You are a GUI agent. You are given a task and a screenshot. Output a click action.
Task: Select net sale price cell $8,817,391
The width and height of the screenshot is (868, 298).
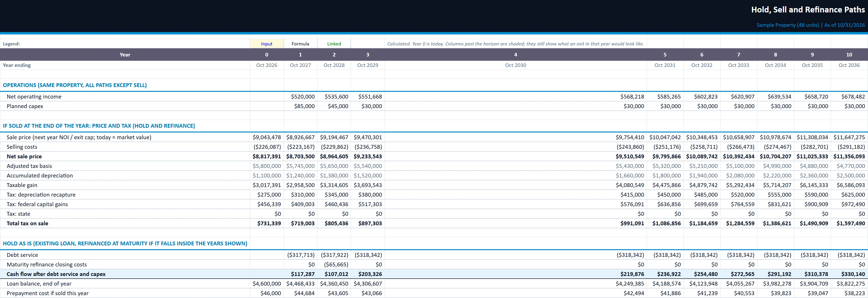267,156
